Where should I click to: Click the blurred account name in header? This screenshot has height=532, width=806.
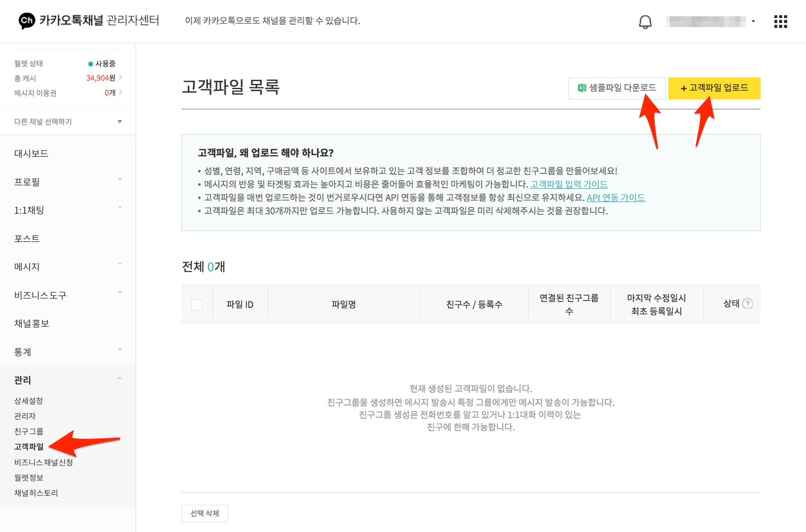pyautogui.click(x=706, y=21)
